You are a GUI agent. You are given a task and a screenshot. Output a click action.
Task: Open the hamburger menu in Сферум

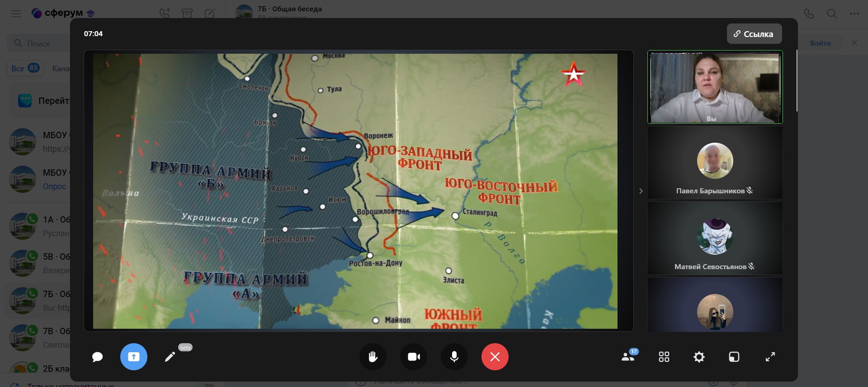click(16, 14)
